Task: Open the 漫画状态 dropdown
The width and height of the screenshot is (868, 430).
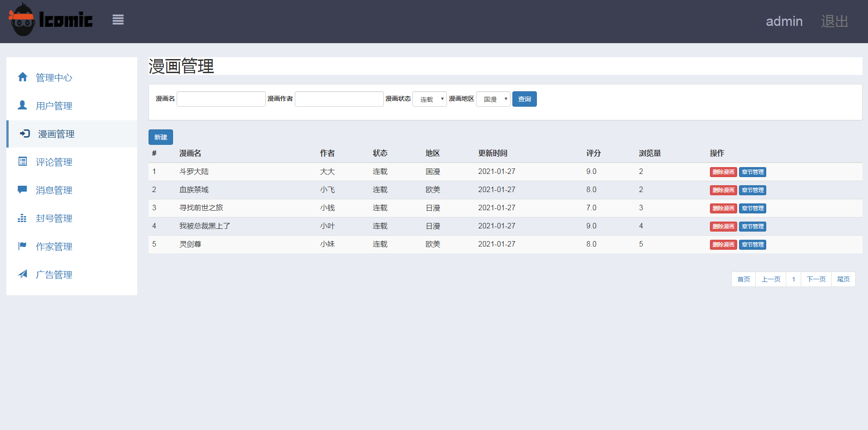Action: point(430,99)
